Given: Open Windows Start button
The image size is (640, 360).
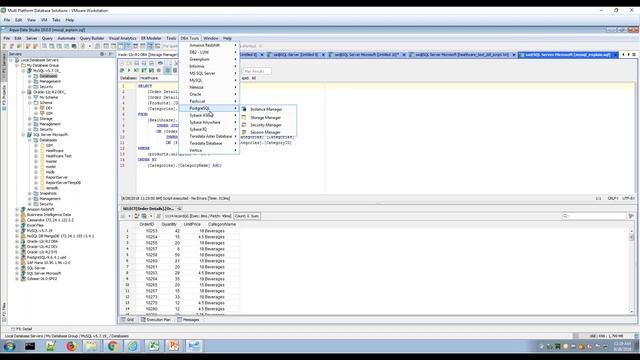Looking at the screenshot, I should coord(9,346).
